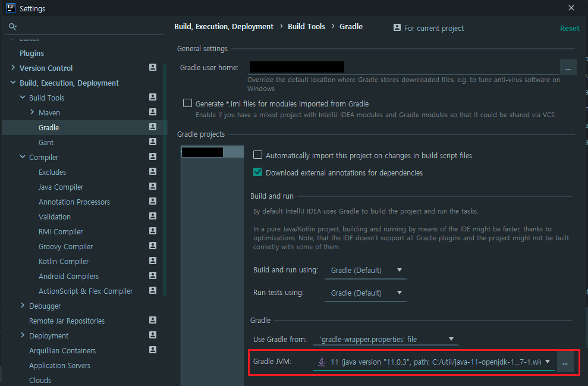This screenshot has height=386, width=588.
Task: Select Clouds in the settings tree
Action: pos(40,381)
